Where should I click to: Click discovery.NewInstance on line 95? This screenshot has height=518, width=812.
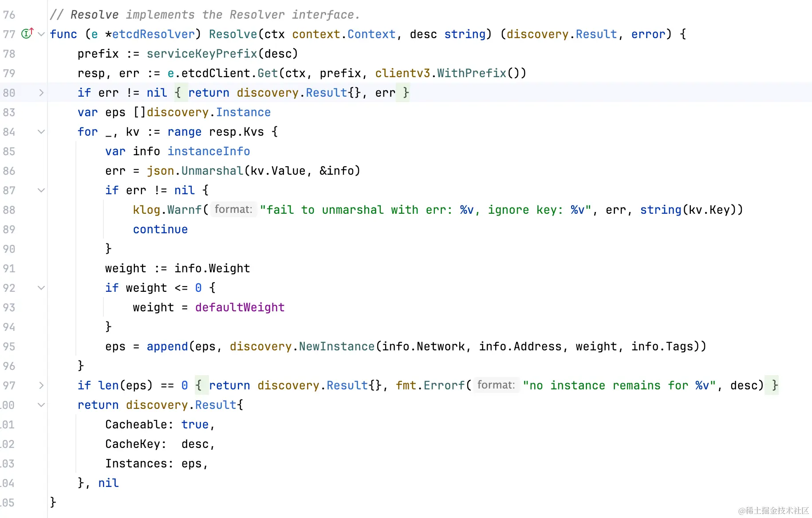click(x=302, y=346)
